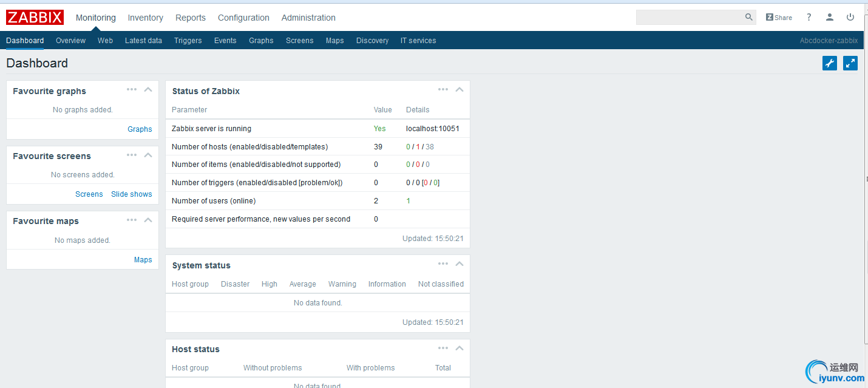868x388 pixels.
Task: Click the Graphs link in Favourite graphs
Action: click(140, 129)
